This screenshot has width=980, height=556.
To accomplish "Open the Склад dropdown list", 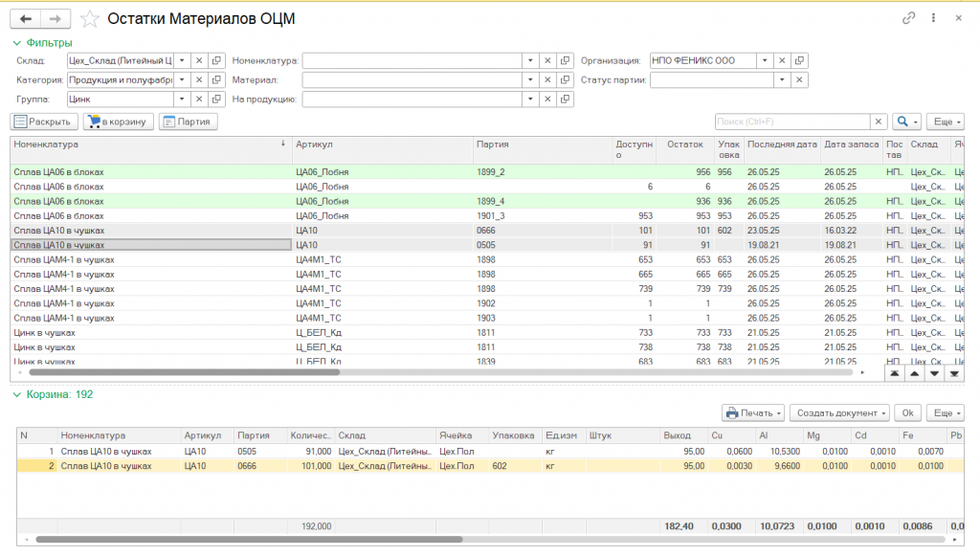I will [182, 60].
